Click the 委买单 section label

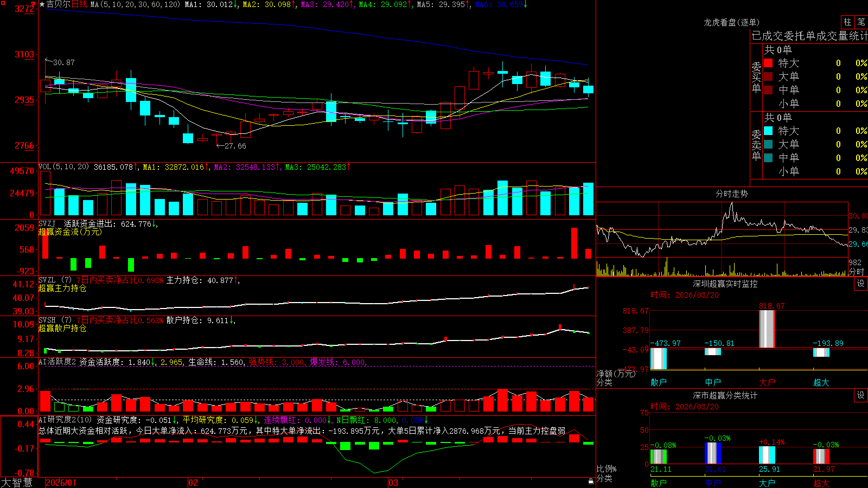756,77
